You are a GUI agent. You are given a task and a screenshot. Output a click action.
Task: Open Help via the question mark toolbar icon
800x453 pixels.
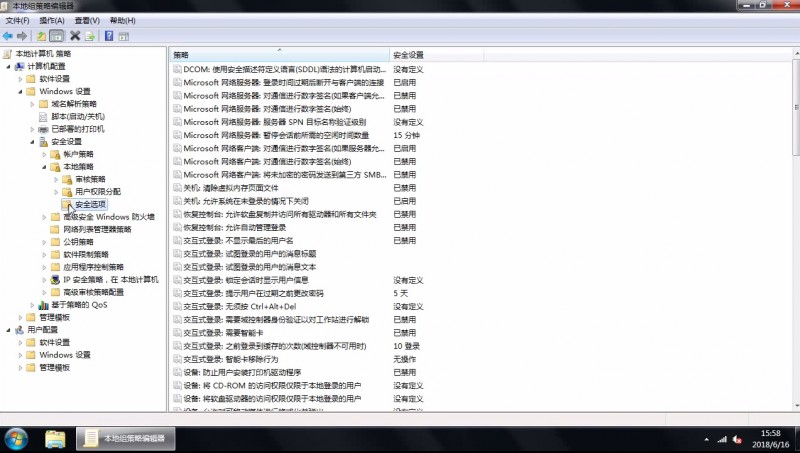(x=109, y=36)
